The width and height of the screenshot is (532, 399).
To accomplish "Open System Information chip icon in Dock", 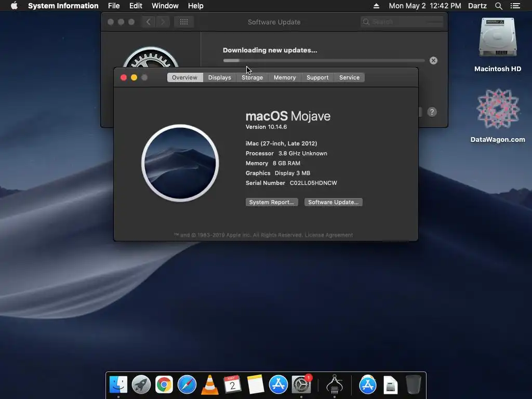I will coord(335,384).
